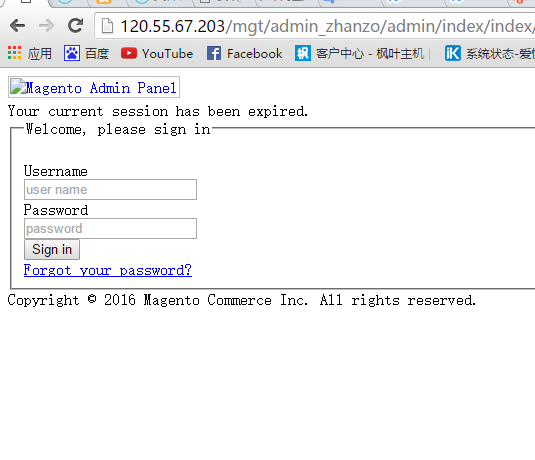This screenshot has height=460, width=535.
Task: Focus the Password input field
Action: (110, 228)
